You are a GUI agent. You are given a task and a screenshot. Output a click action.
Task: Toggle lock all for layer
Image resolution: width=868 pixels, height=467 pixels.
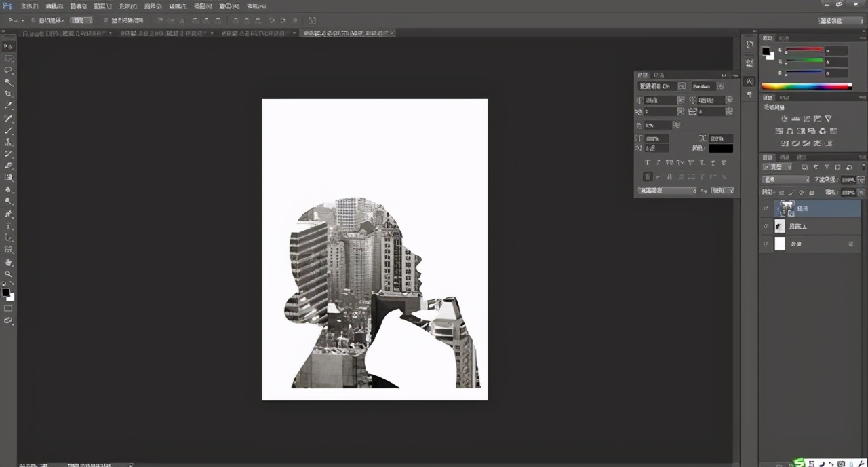tap(810, 193)
